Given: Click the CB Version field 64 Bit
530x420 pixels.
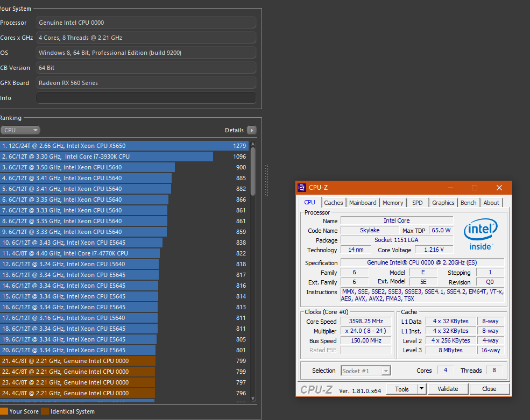Looking at the screenshot, I should tap(146, 68).
